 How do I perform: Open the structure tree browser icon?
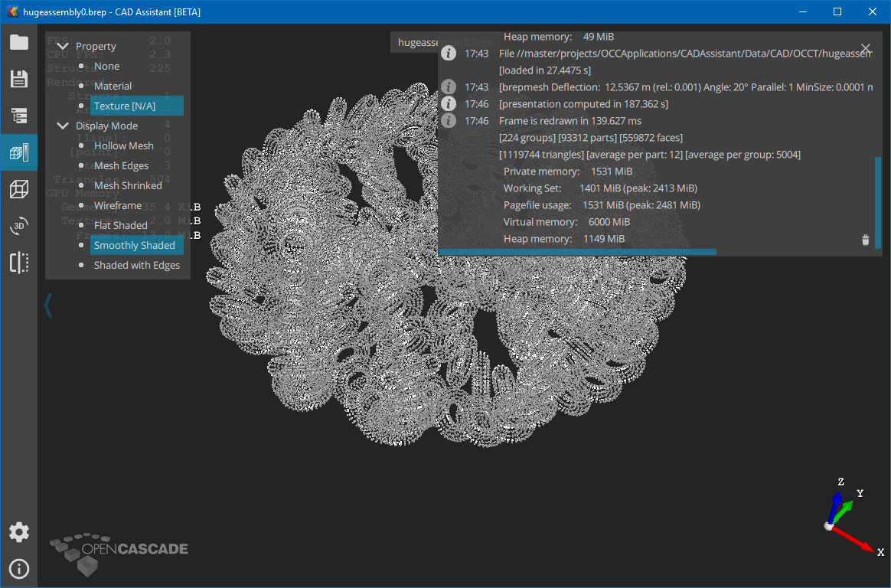click(x=18, y=116)
